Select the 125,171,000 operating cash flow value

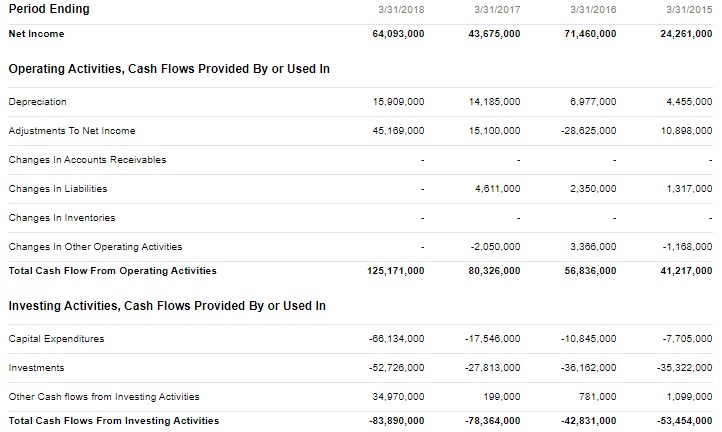(x=394, y=271)
